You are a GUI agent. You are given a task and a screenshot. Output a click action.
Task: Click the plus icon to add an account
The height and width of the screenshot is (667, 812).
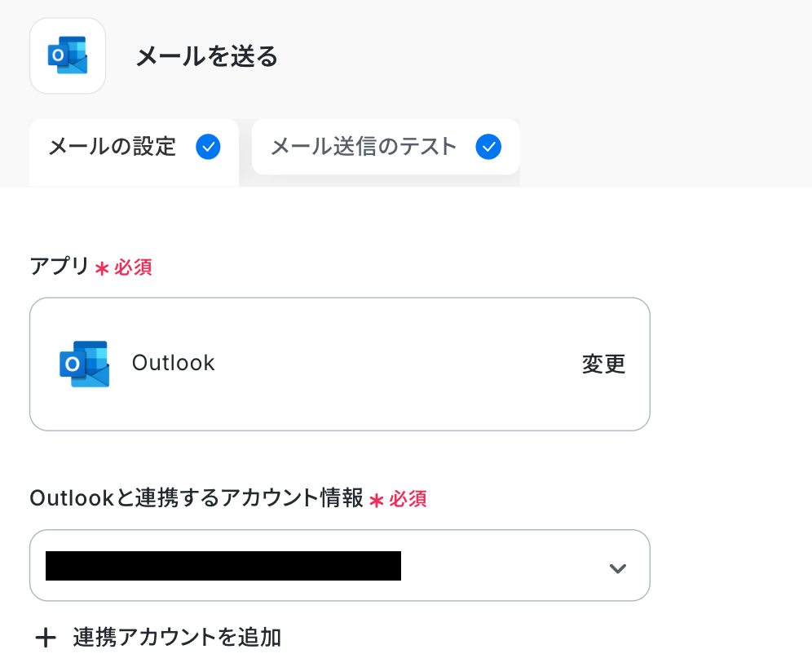(x=46, y=638)
